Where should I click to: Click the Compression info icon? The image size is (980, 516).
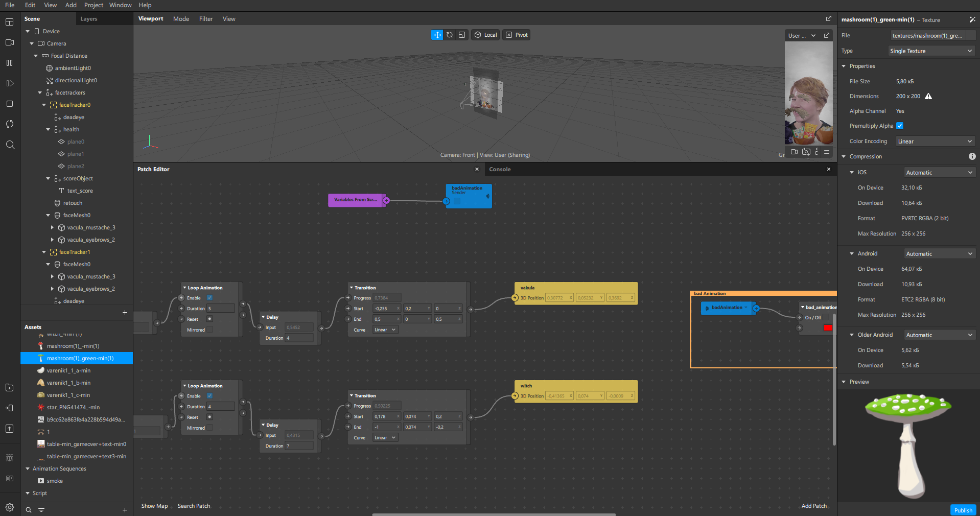(x=972, y=156)
